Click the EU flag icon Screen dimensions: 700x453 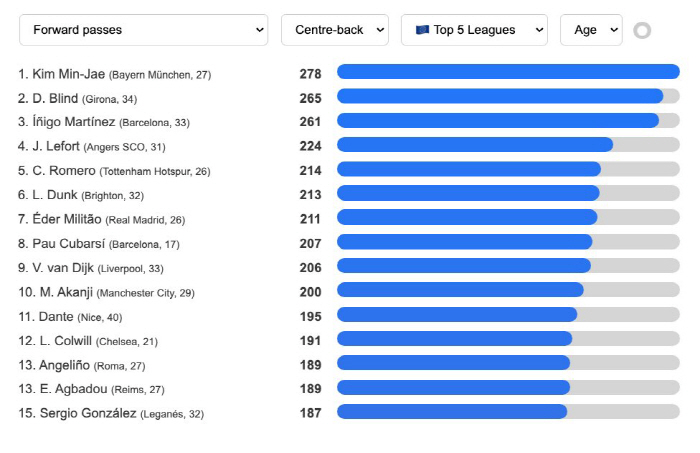pyautogui.click(x=422, y=30)
